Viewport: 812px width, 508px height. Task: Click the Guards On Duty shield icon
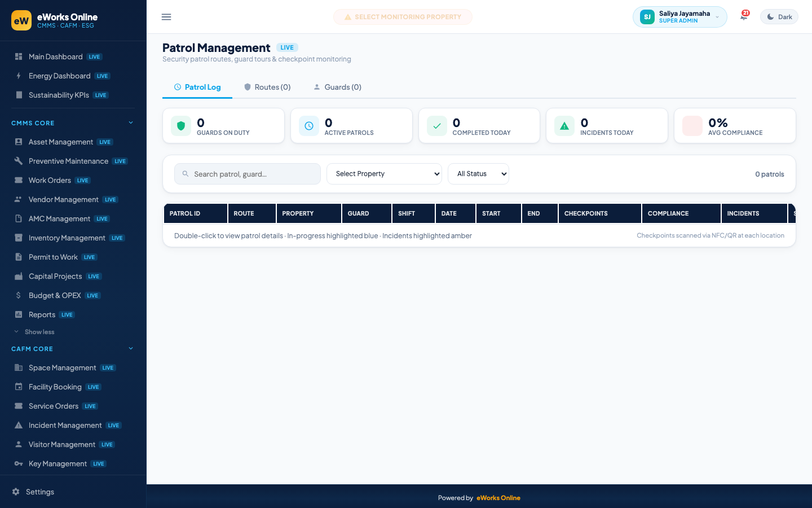[x=181, y=126]
